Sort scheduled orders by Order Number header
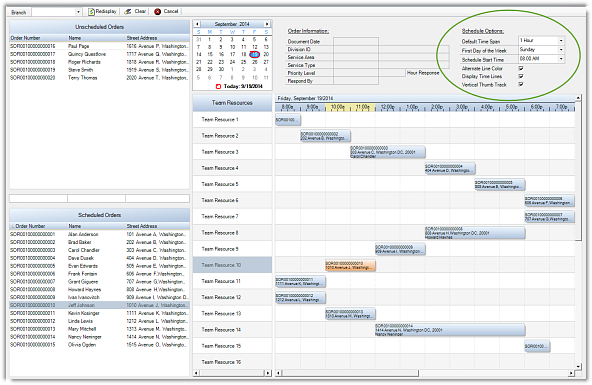The height and width of the screenshot is (385, 592). click(39, 226)
